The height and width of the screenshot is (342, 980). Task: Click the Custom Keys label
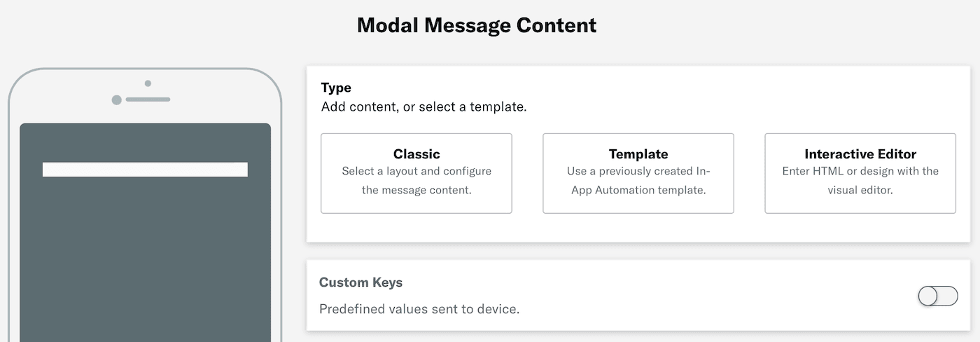click(x=360, y=282)
